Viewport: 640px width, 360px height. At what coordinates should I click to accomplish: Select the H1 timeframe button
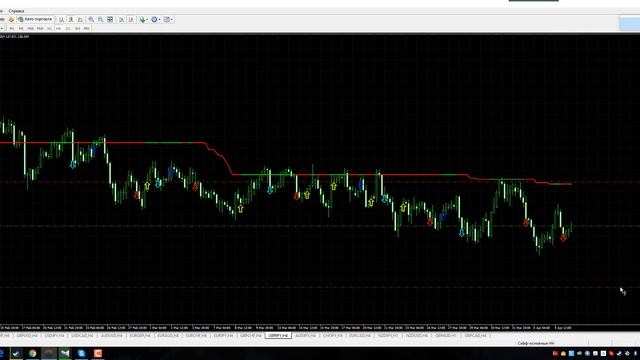pos(49,29)
